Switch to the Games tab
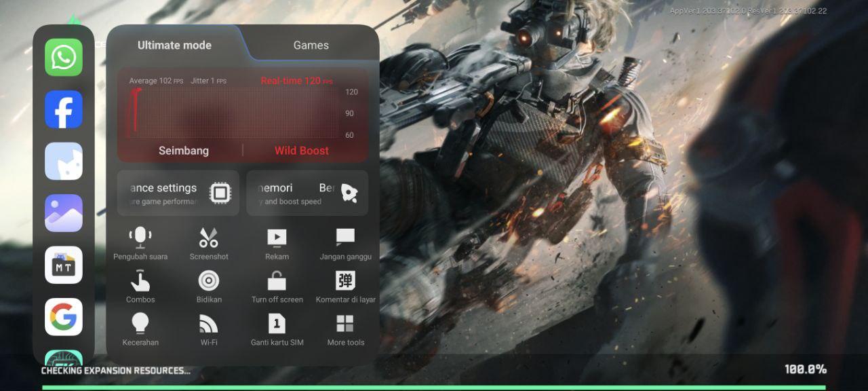Screen dimensions: 868x391 click(x=311, y=45)
